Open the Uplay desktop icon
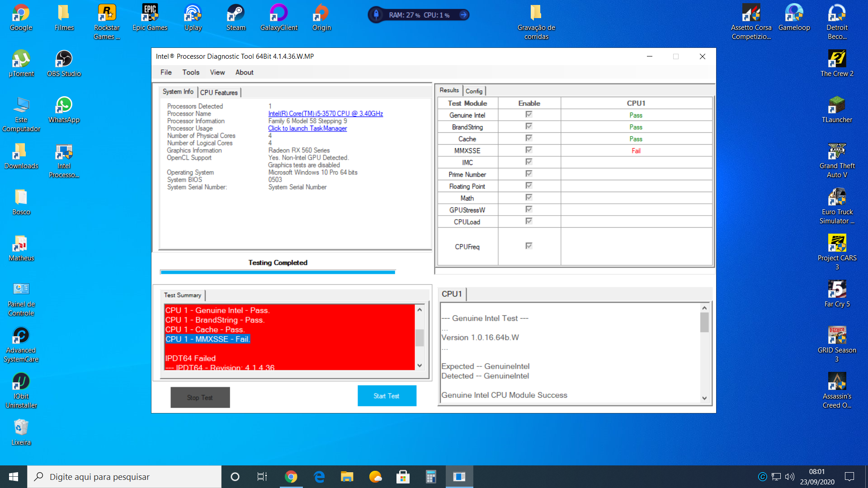Image resolution: width=868 pixels, height=488 pixels. pyautogui.click(x=193, y=18)
